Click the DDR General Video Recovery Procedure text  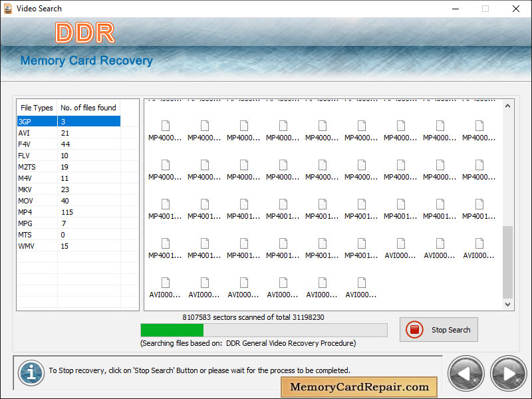click(290, 343)
